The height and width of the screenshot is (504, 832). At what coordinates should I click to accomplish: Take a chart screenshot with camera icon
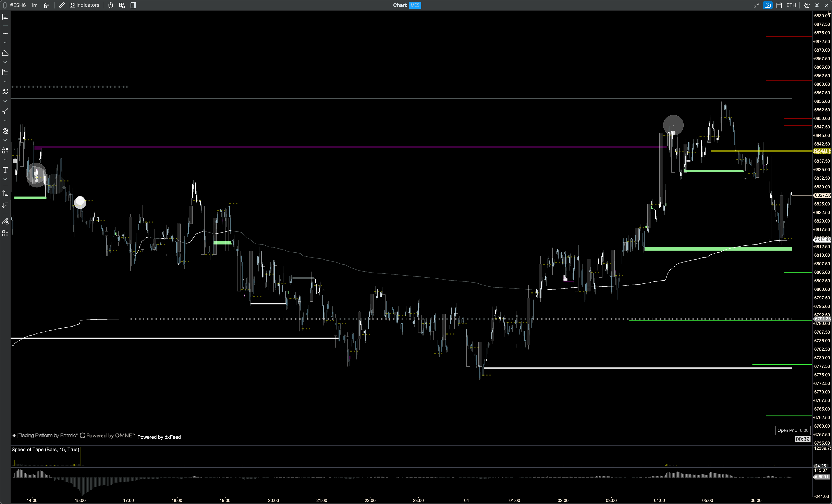(768, 5)
